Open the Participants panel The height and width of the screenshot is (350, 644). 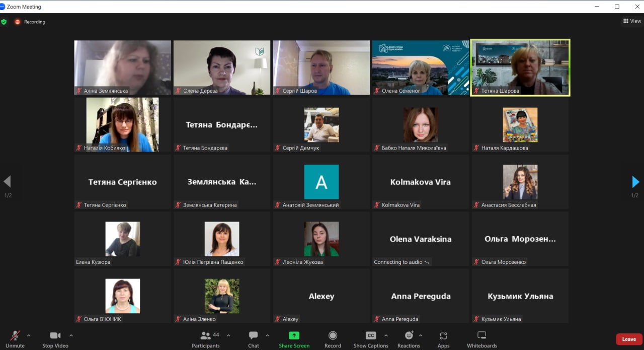206,338
